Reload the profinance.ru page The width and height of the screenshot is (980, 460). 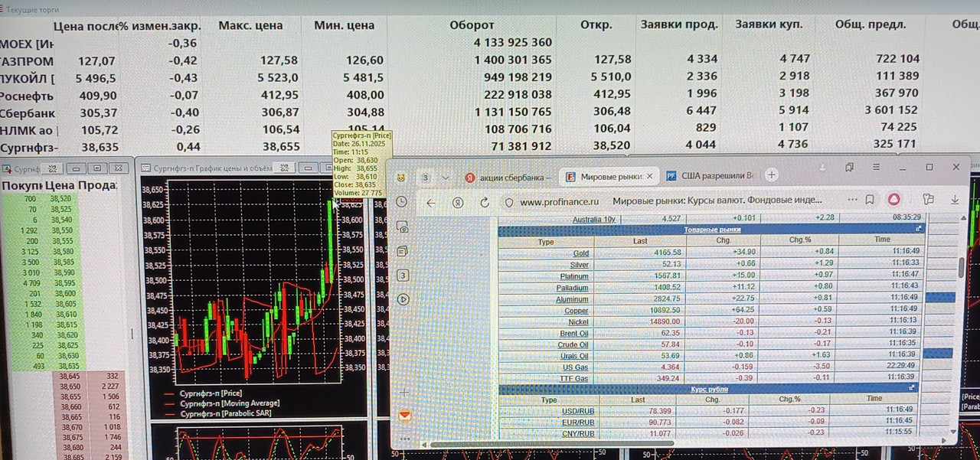484,202
